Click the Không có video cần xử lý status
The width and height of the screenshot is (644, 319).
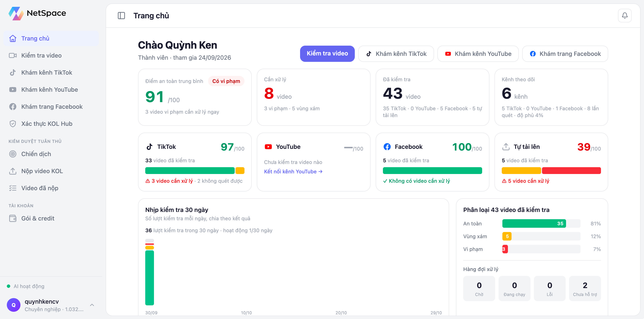click(x=416, y=181)
